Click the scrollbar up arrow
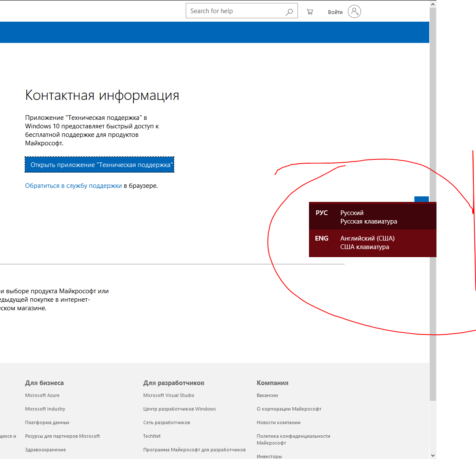Screen dimensions: 476x459 tap(433, 4)
